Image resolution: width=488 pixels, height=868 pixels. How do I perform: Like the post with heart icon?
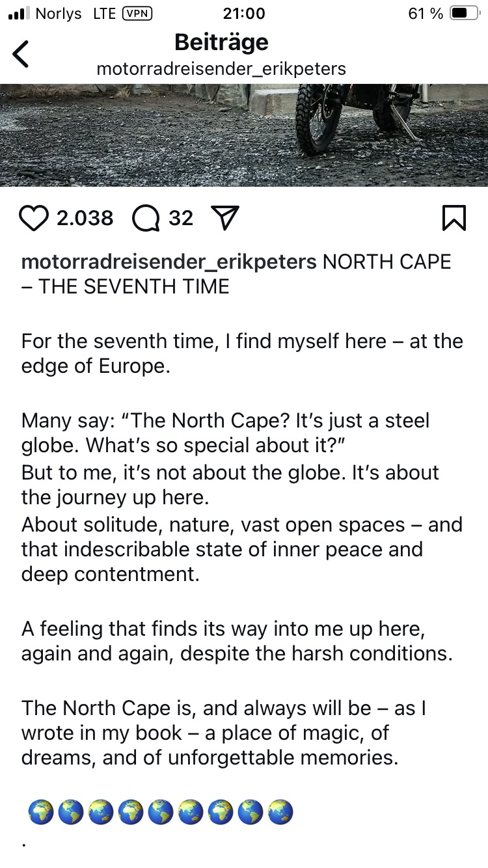[x=35, y=219]
